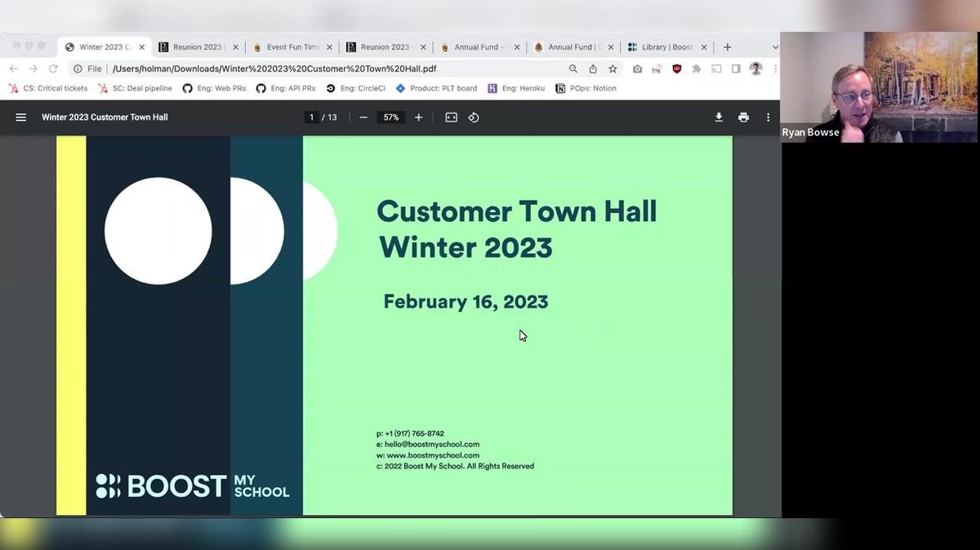Open the screenshot camera extension

click(x=636, y=69)
